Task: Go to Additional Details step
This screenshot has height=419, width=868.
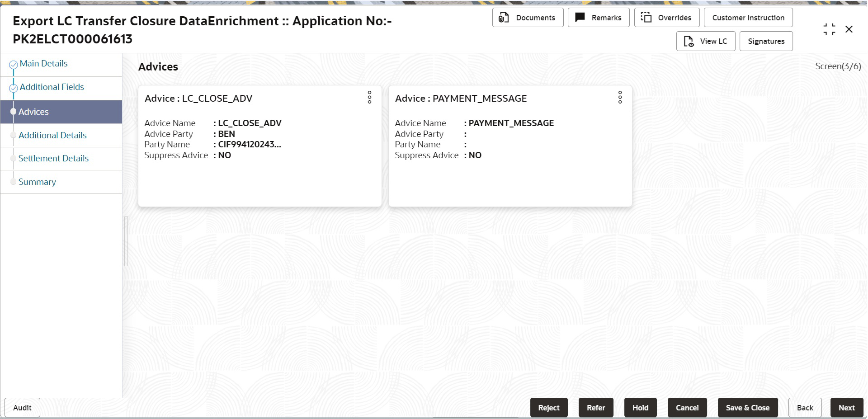Action: coord(52,135)
